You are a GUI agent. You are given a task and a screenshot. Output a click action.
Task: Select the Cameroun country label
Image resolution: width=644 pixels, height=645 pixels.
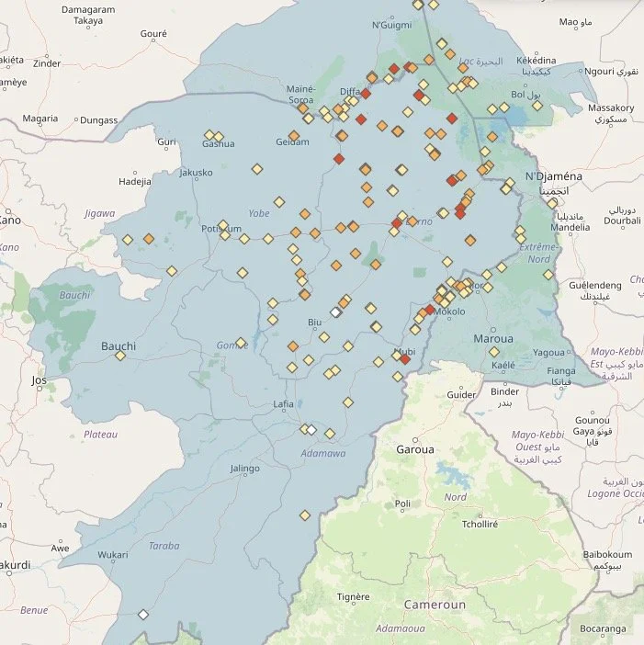435,605
